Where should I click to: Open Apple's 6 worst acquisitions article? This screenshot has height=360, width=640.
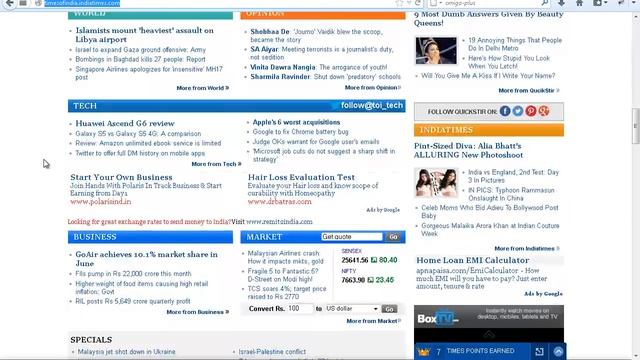tap(296, 122)
